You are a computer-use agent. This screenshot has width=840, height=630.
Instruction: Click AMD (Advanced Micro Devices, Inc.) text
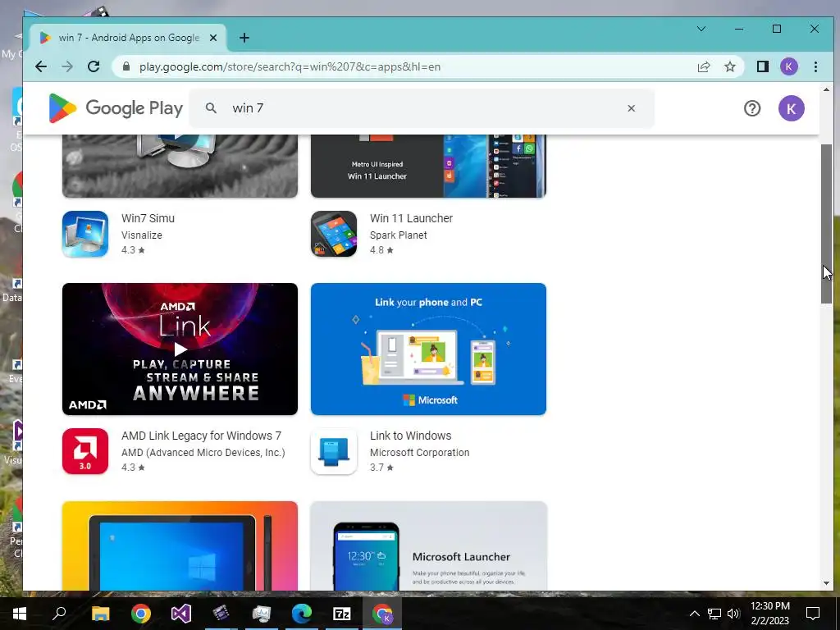point(203,453)
